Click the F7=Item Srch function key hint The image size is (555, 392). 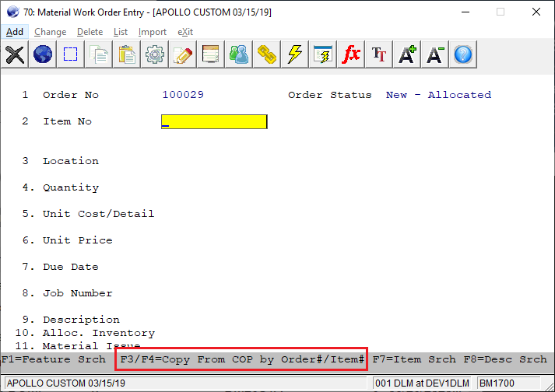(x=414, y=359)
